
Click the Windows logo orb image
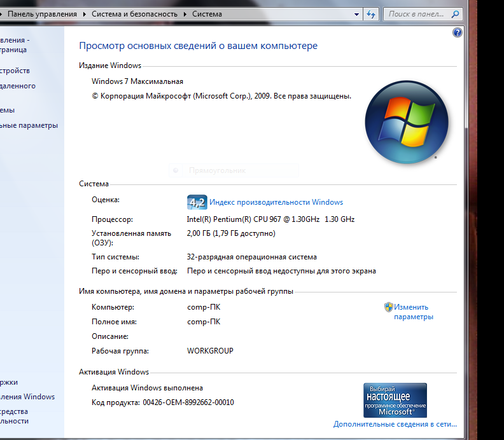click(x=407, y=122)
